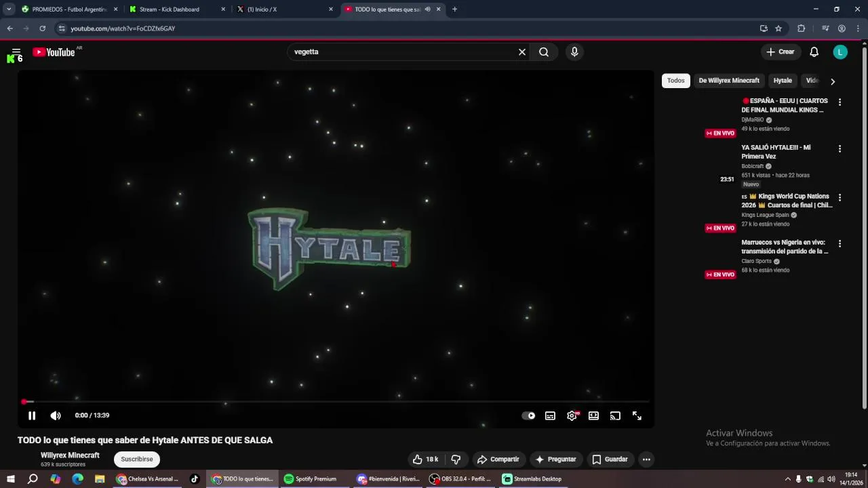The height and width of the screenshot is (488, 868).
Task: Share via the Compartir button
Action: pos(498,459)
